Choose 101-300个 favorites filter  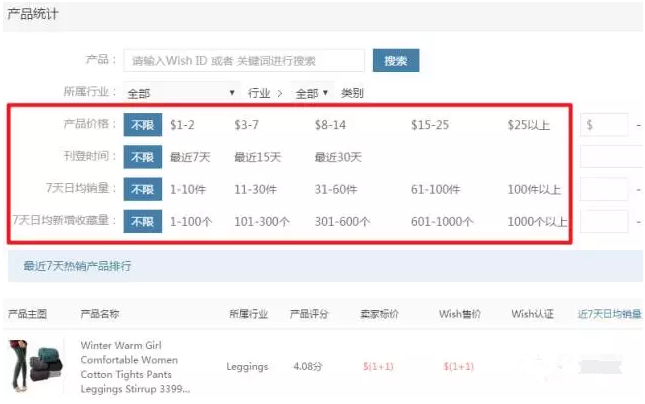click(x=262, y=221)
